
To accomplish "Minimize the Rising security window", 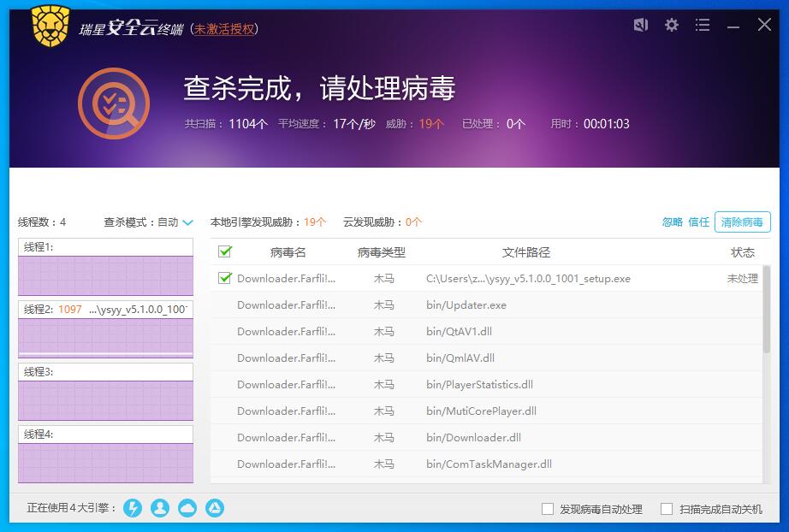I will [x=733, y=27].
